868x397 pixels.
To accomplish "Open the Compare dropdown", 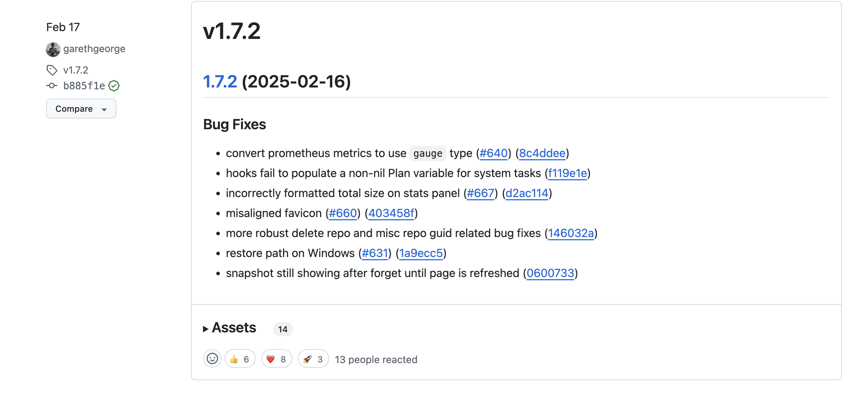I will pyautogui.click(x=81, y=109).
